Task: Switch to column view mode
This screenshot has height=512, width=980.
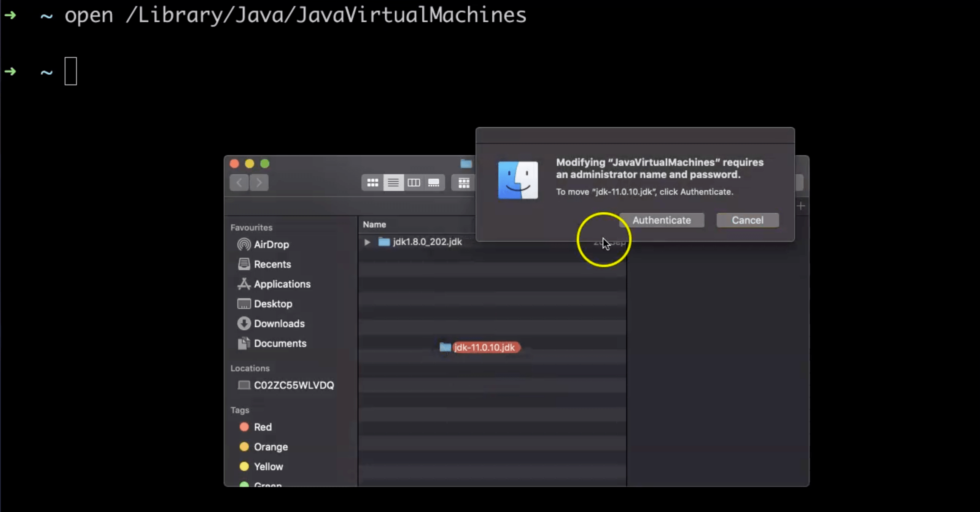Action: click(x=414, y=183)
